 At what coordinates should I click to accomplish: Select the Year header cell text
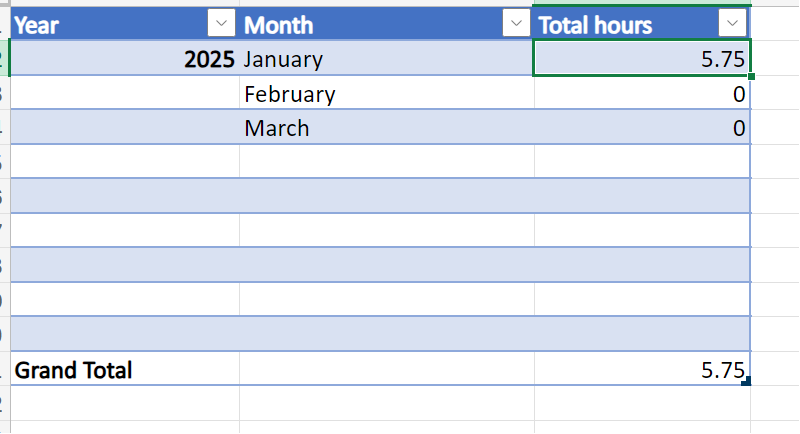tap(37, 25)
